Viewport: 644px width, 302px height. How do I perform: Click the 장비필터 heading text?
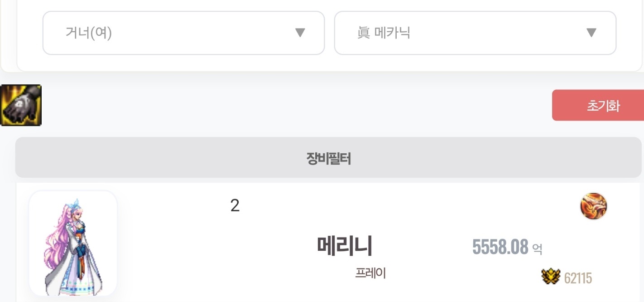pyautogui.click(x=328, y=159)
